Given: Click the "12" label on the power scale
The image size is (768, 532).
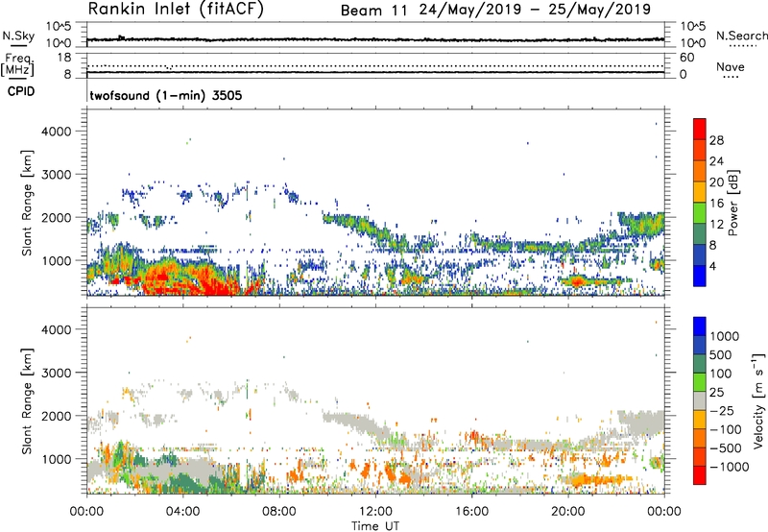Looking at the screenshot, I should (x=716, y=225).
